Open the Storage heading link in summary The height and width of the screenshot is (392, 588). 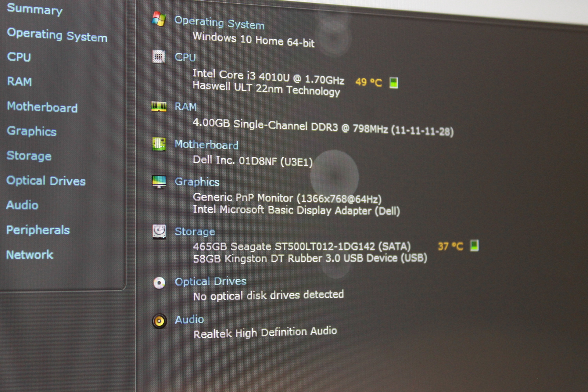click(195, 232)
